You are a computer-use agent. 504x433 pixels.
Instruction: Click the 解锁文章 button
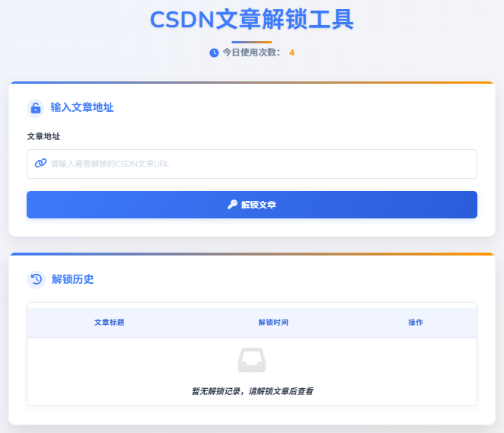(252, 205)
